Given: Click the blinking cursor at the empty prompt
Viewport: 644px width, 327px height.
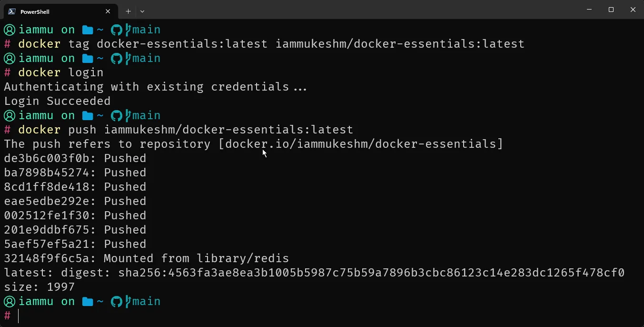Looking at the screenshot, I should click(x=19, y=316).
